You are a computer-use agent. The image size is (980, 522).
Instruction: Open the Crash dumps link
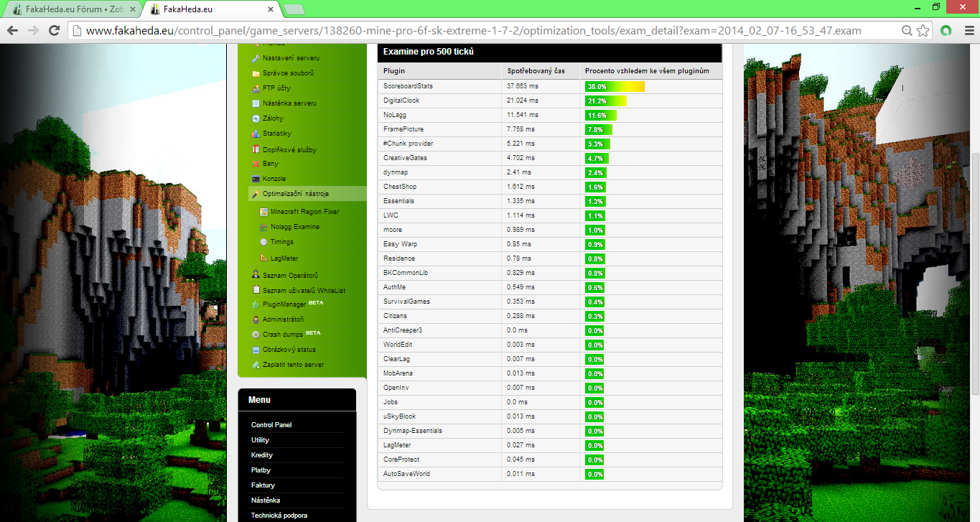pos(283,335)
